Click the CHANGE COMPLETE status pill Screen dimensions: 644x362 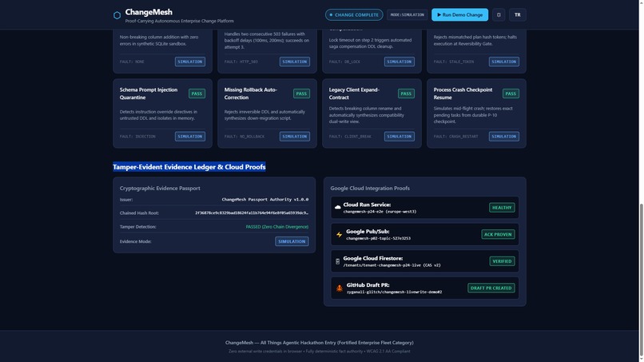(354, 15)
